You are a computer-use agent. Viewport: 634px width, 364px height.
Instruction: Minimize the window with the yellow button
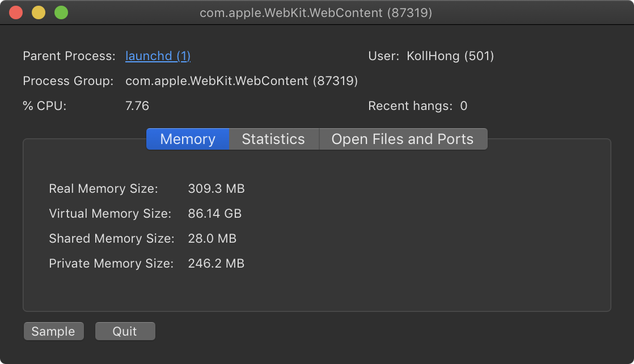pos(39,12)
